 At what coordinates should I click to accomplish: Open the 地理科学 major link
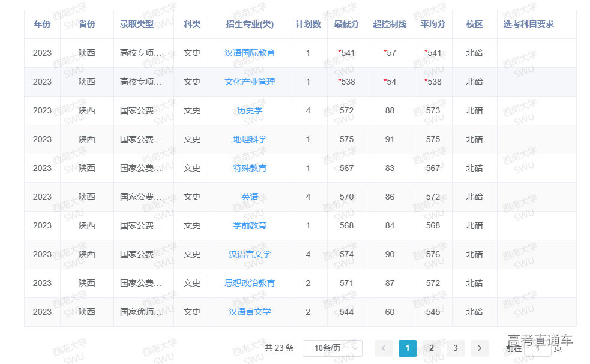pos(250,139)
